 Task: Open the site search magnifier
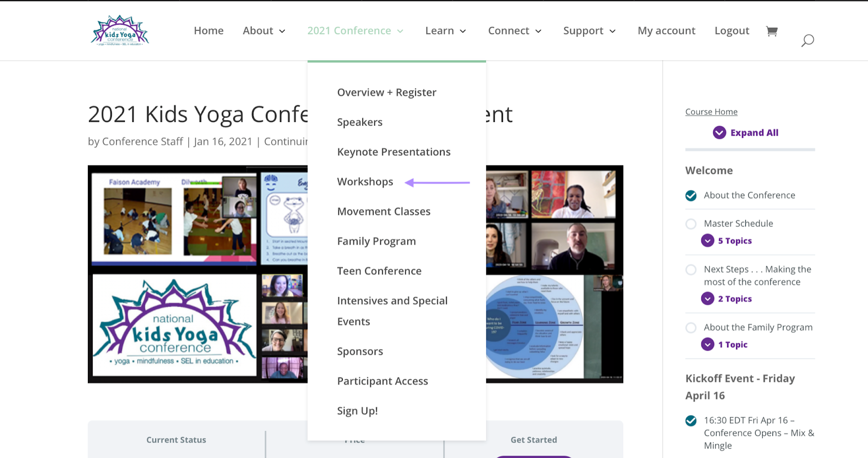tap(807, 40)
